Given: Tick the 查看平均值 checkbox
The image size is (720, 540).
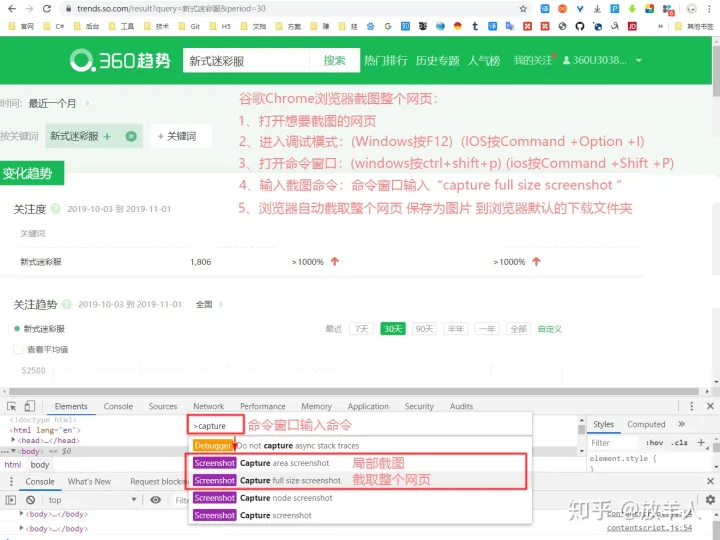Looking at the screenshot, I should [x=18, y=349].
